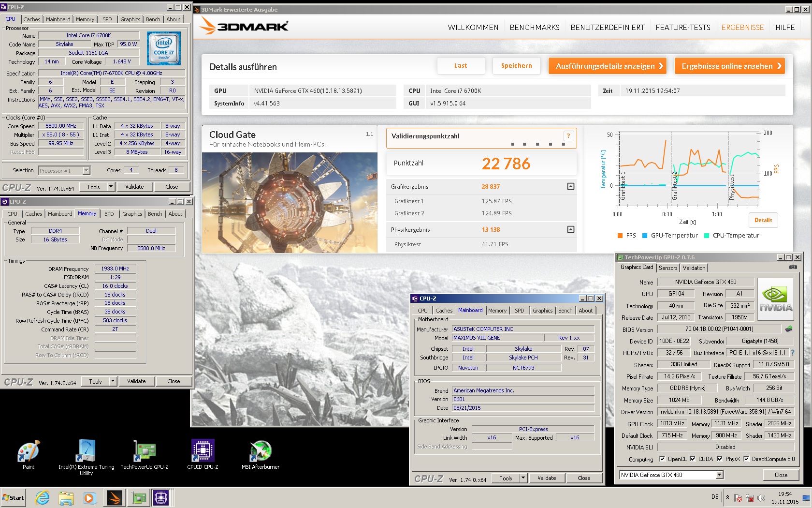Open Windows Media Player taskbar icon
This screenshot has height=508, width=812.
click(89, 497)
